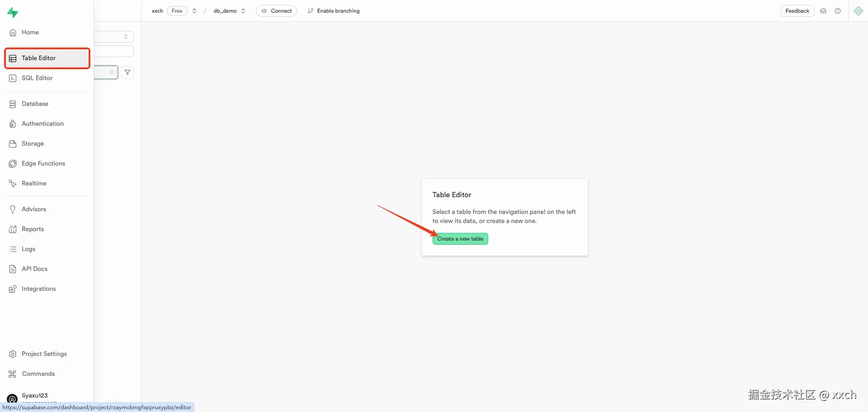The image size is (868, 412).
Task: Open the AI assistant icon in top-right
Action: tap(859, 11)
